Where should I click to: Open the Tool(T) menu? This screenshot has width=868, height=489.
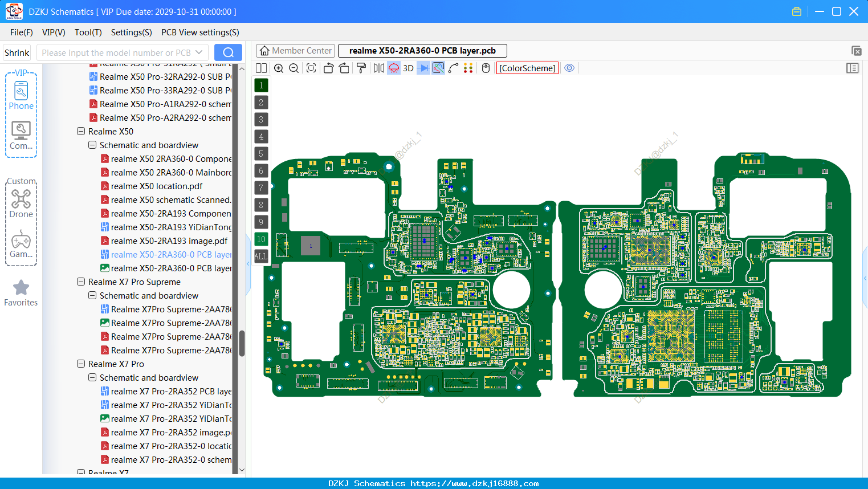click(88, 32)
